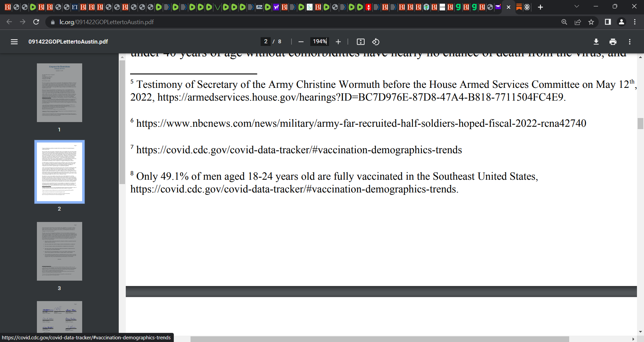Image resolution: width=644 pixels, height=342 pixels.
Task: Edit the current page number field
Action: click(266, 41)
